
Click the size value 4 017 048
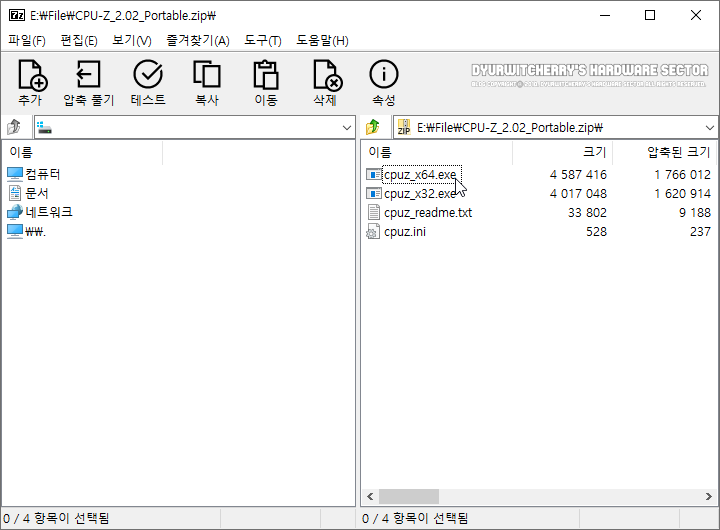coord(578,193)
